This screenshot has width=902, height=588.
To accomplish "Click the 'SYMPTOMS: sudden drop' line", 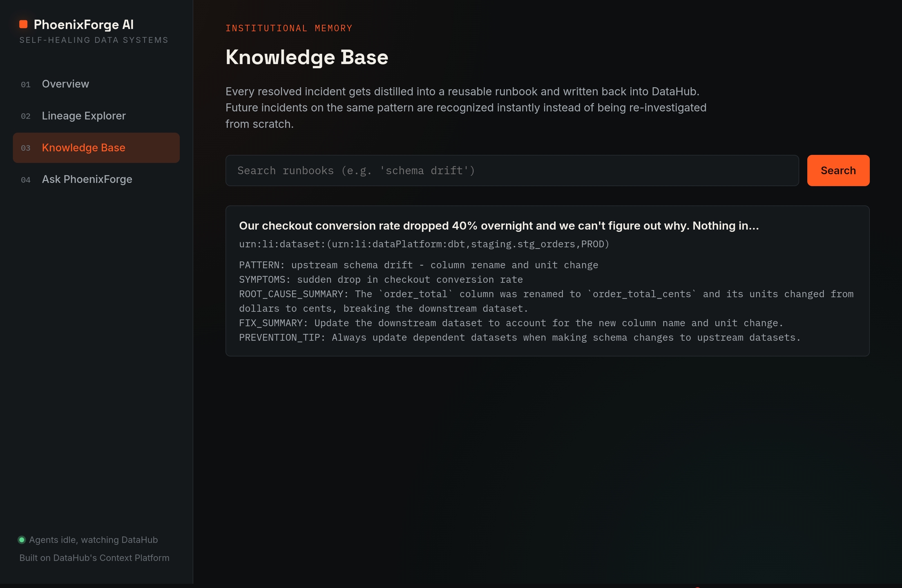I will coord(380,280).
